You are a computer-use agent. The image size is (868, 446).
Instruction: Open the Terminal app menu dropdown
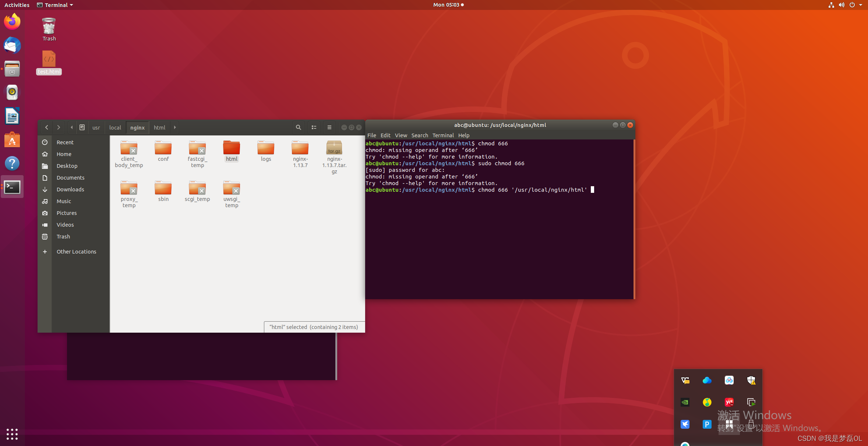(x=55, y=5)
